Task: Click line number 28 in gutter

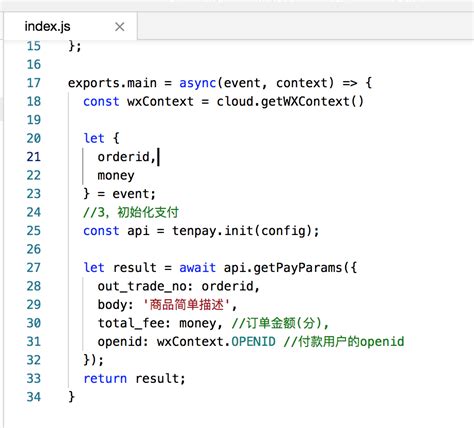Action: [34, 286]
